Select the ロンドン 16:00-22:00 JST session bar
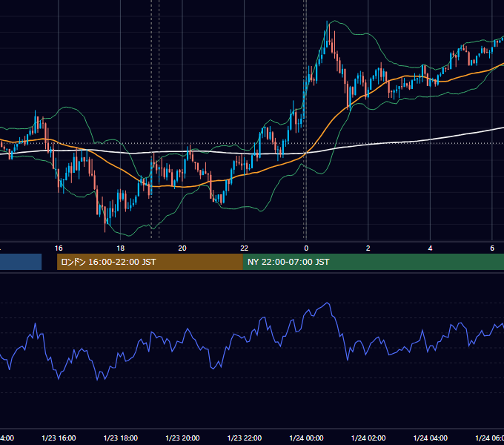The height and width of the screenshot is (445, 504). pos(150,262)
